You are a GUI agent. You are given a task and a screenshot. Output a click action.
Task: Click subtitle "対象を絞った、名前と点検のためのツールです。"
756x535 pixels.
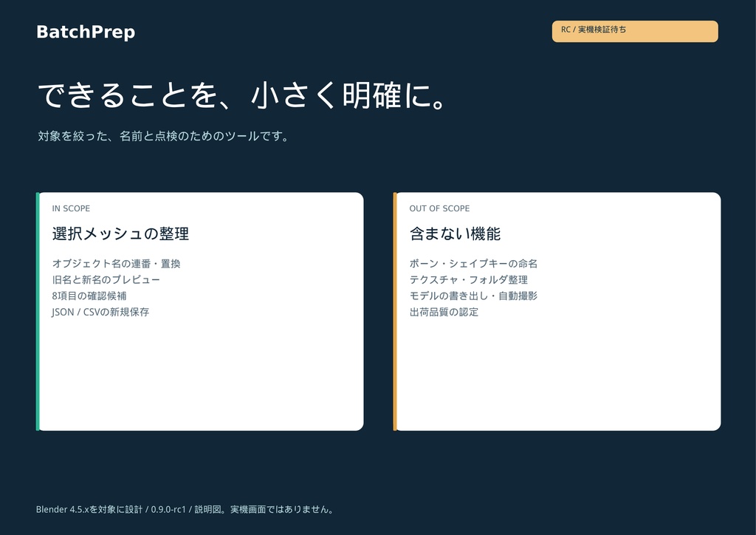[x=163, y=136]
